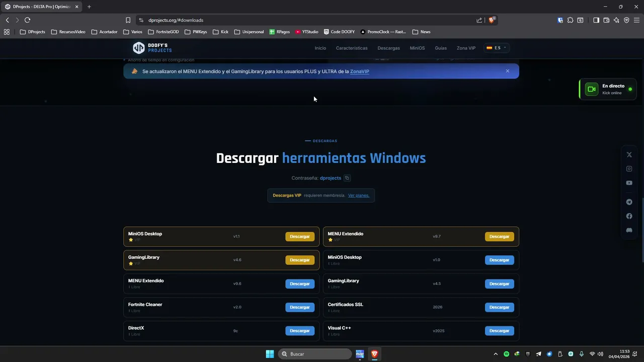Dismiss the update notification banner

[508, 71]
